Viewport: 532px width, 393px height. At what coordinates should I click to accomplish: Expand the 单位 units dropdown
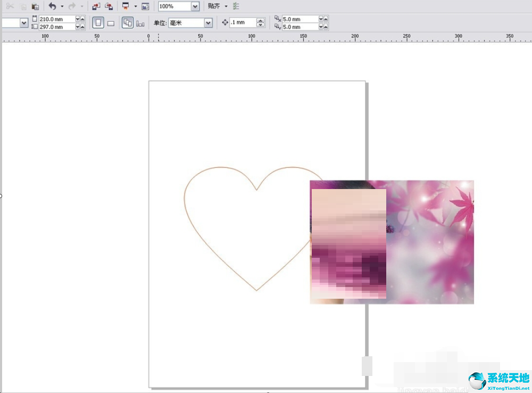208,23
